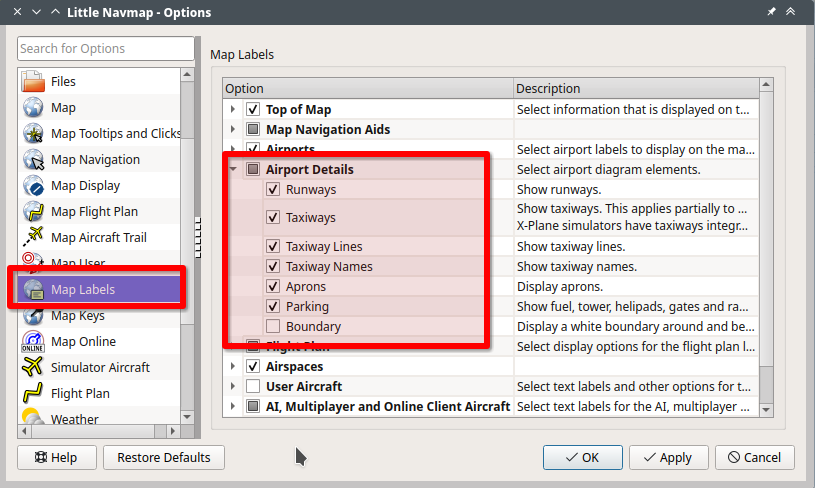This screenshot has height=488, width=815.
Task: Collapse the Airport Details node
Action: coord(233,169)
